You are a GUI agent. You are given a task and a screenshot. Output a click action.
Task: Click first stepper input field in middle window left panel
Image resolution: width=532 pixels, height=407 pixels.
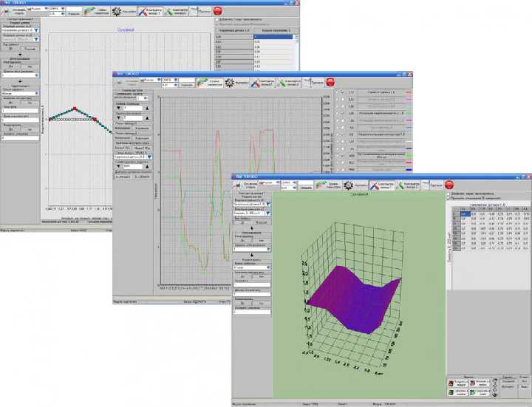[133, 108]
